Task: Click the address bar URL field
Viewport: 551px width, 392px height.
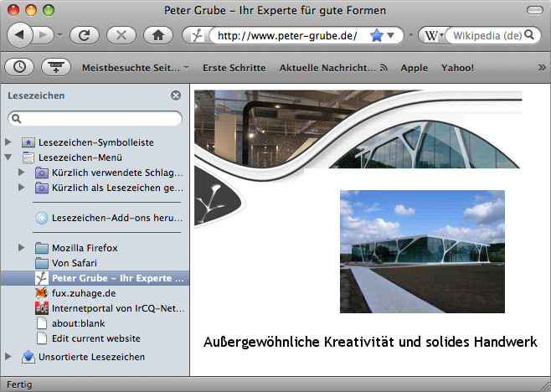Action: (x=287, y=35)
